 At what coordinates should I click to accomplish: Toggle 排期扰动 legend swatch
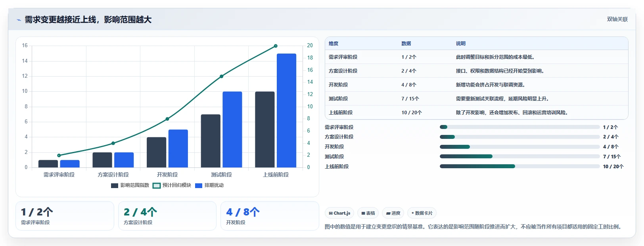(199, 186)
